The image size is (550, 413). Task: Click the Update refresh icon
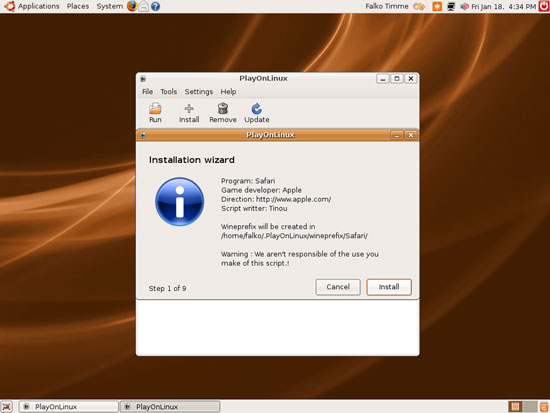tap(257, 108)
